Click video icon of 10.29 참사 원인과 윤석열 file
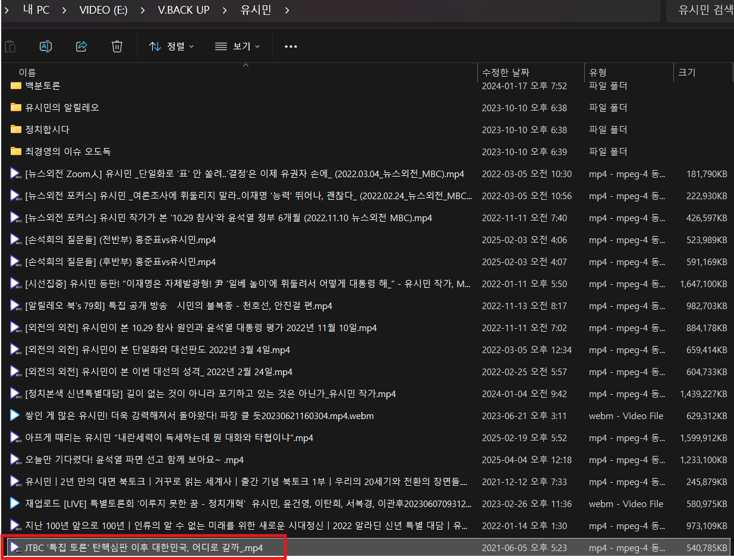 click(x=16, y=328)
